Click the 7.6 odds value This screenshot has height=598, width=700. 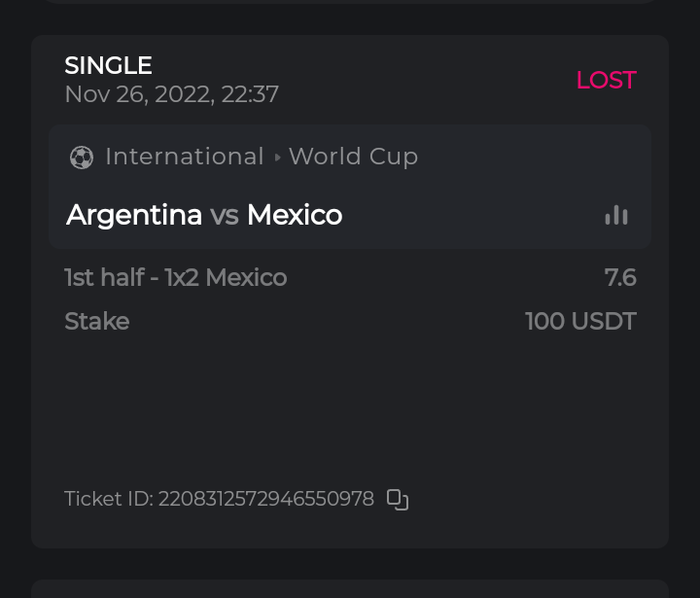(x=620, y=278)
